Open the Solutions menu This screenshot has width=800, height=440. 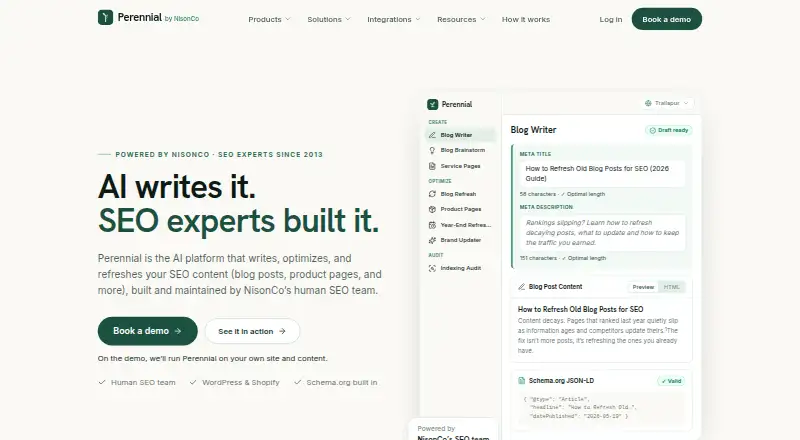[329, 19]
